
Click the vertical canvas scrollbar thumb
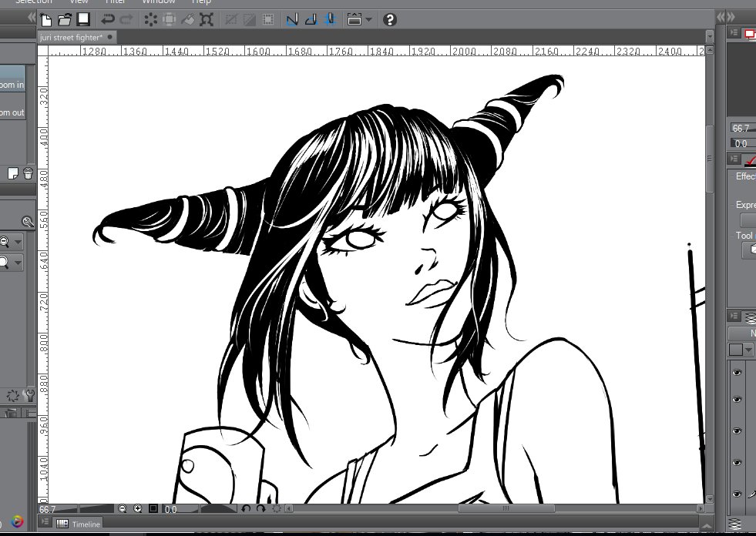click(x=709, y=159)
